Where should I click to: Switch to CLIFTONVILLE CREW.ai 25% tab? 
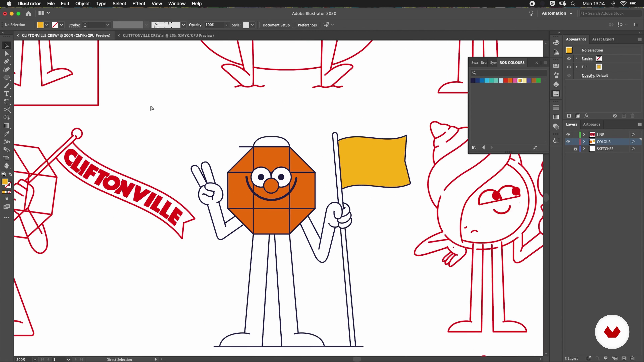pos(168,36)
